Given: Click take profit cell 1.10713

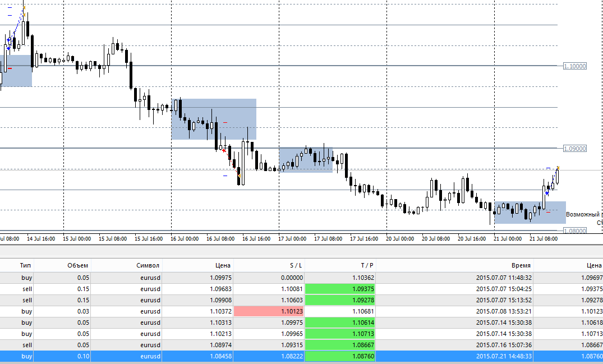Looking at the screenshot, I should coord(340,334).
